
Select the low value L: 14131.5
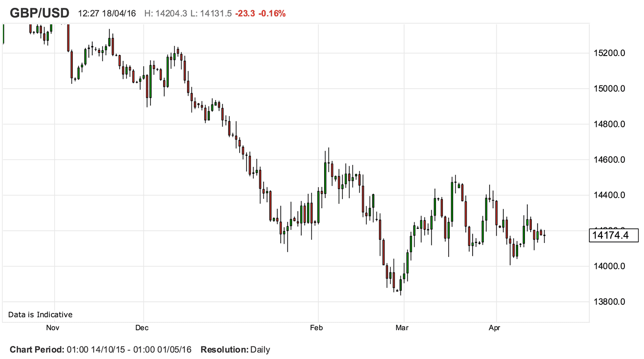point(211,14)
